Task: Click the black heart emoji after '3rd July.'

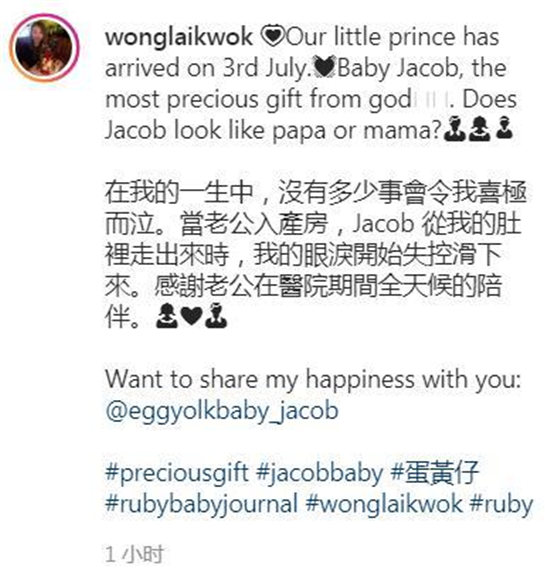Action: [x=324, y=68]
